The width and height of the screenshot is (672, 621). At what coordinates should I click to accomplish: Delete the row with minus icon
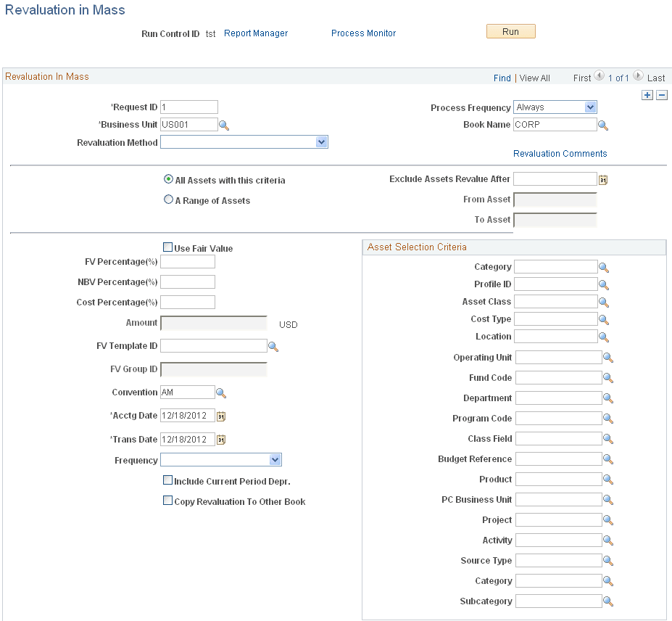click(x=662, y=95)
